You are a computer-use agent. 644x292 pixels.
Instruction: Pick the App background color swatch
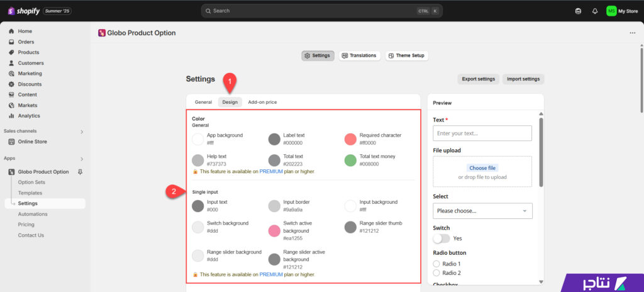tap(198, 139)
